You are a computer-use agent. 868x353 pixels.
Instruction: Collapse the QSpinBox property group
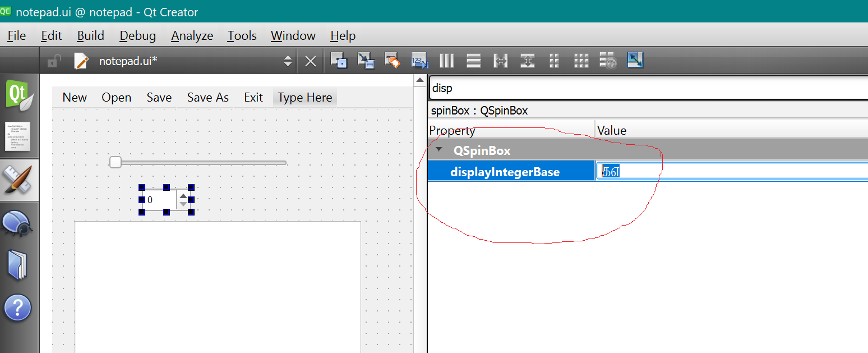point(440,150)
